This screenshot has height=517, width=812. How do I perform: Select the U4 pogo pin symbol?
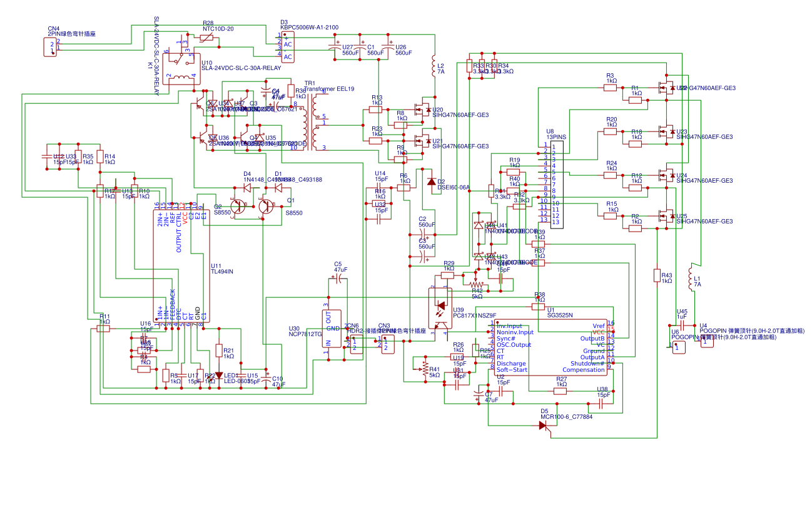pyautogui.click(x=706, y=342)
